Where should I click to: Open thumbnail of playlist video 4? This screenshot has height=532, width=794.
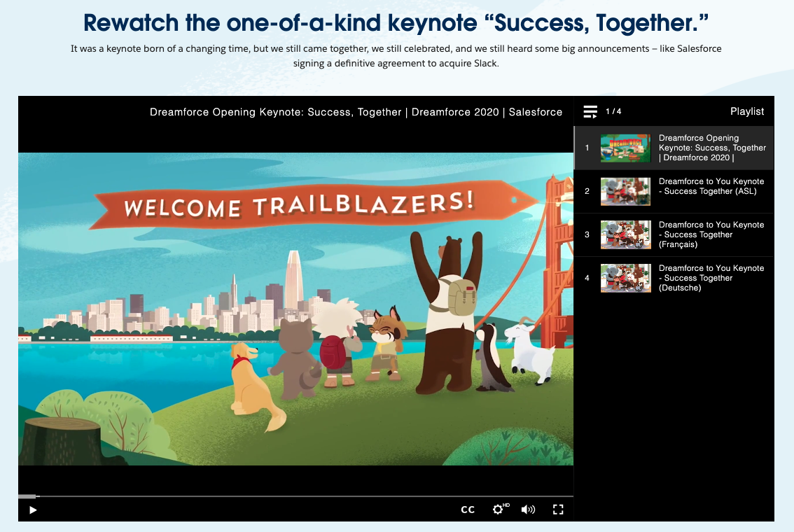[x=625, y=278]
